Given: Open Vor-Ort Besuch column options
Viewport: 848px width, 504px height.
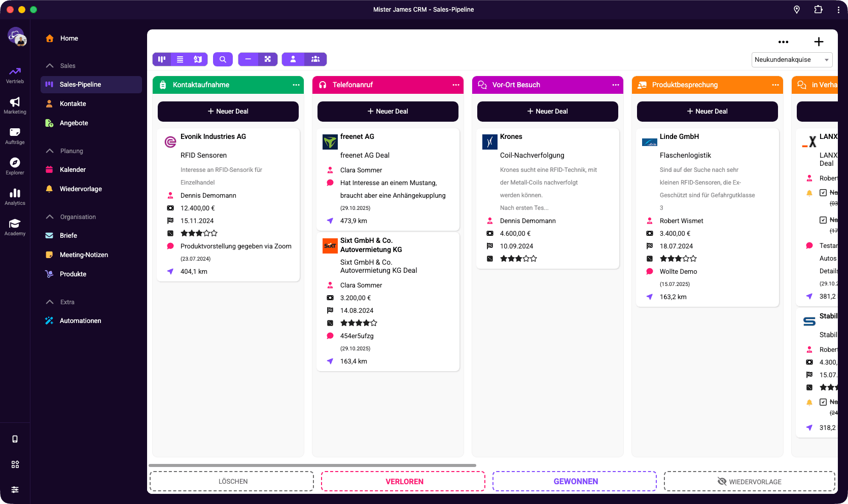Looking at the screenshot, I should (x=616, y=85).
